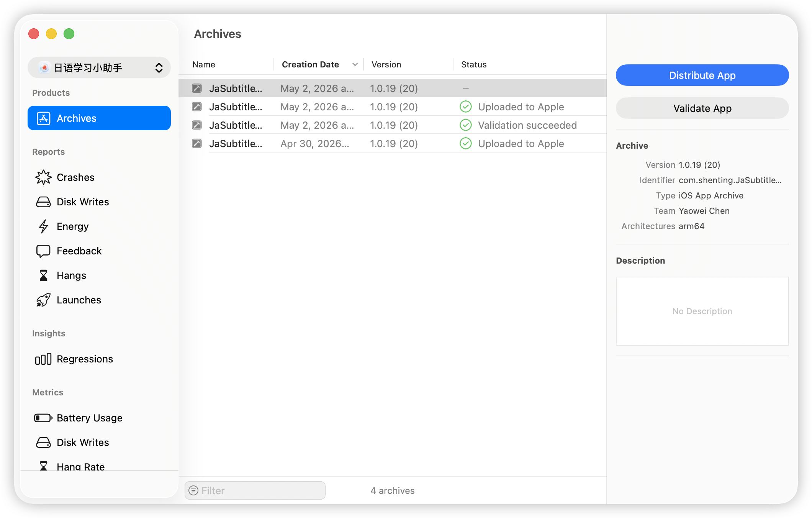Click the app icon in the product selector
Viewport: 812px width, 518px height.
pos(44,68)
